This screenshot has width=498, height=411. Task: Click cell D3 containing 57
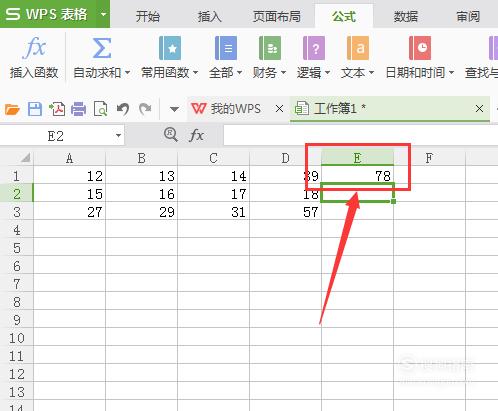pos(285,211)
